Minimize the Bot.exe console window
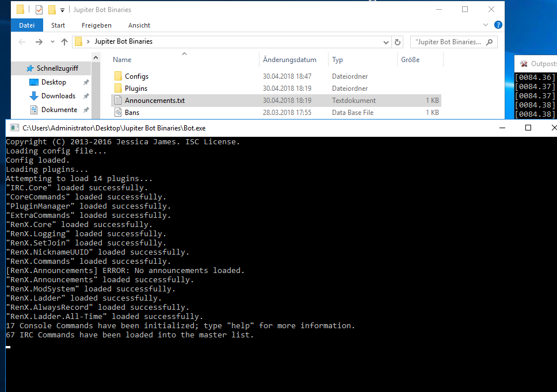The width and height of the screenshot is (557, 392). click(x=502, y=128)
